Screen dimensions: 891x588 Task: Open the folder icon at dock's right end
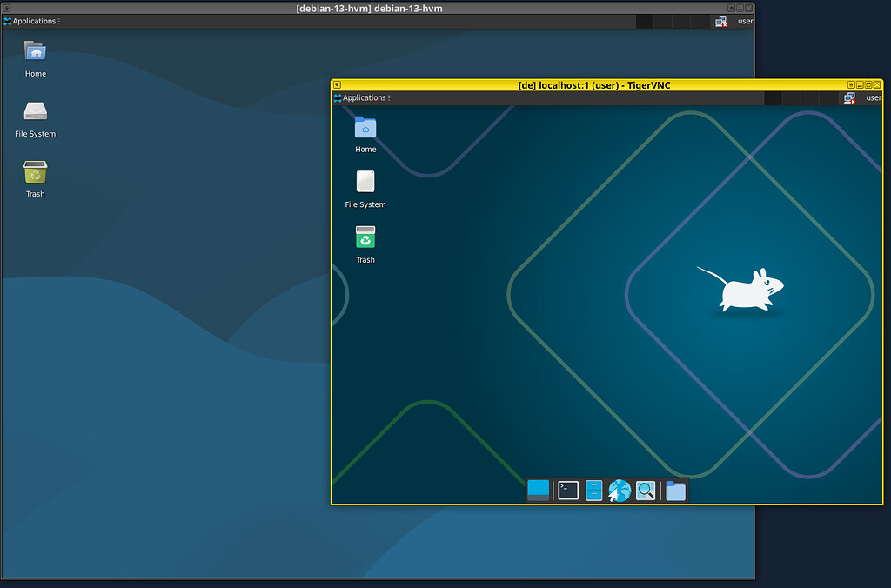click(x=675, y=491)
